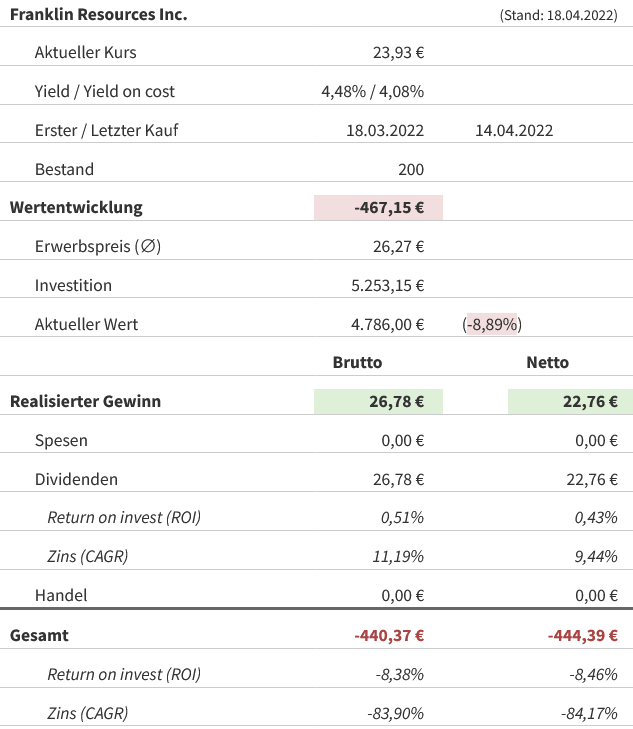Click the Stand: 18.04.2022 date note
Viewport: 633px width, 729px height.
pyautogui.click(x=559, y=16)
